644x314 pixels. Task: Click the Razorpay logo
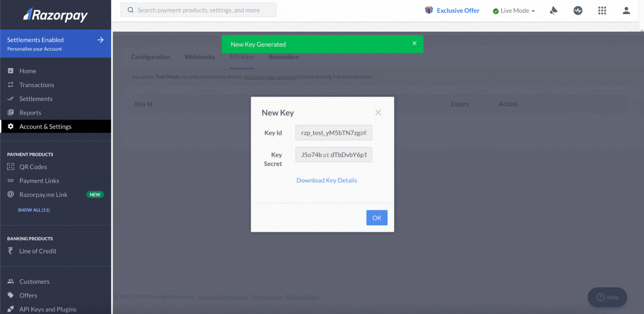click(x=55, y=15)
